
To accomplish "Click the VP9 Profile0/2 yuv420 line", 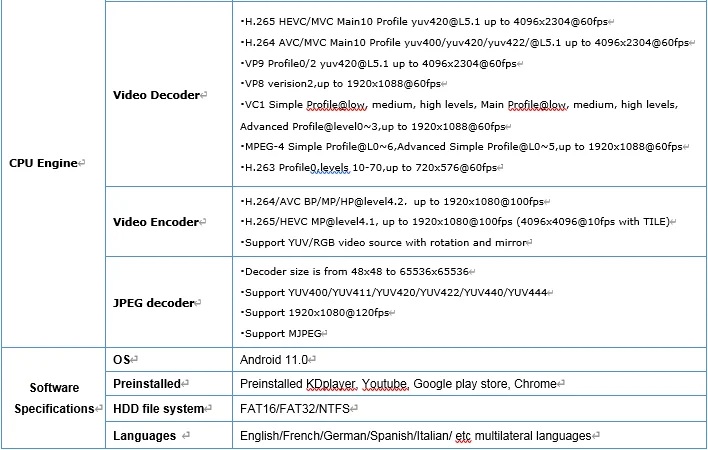I will pyautogui.click(x=378, y=64).
